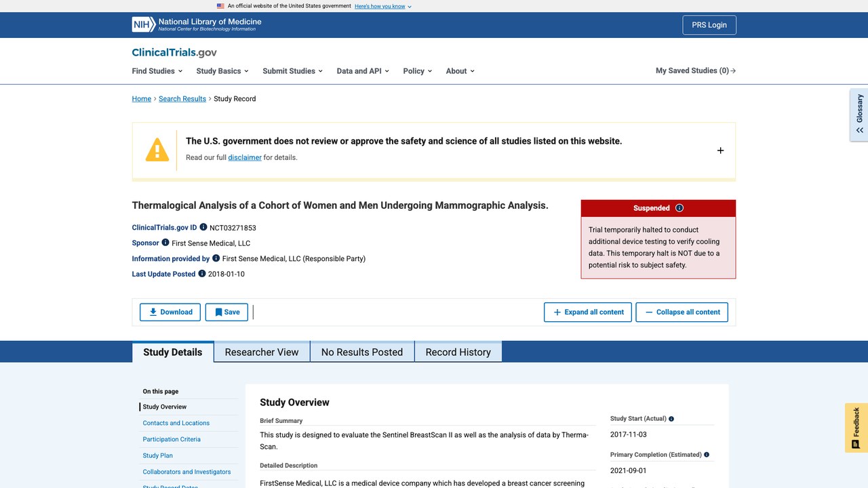Image resolution: width=868 pixels, height=488 pixels.
Task: Click info icon beside Sponsor label
Action: [x=165, y=243]
